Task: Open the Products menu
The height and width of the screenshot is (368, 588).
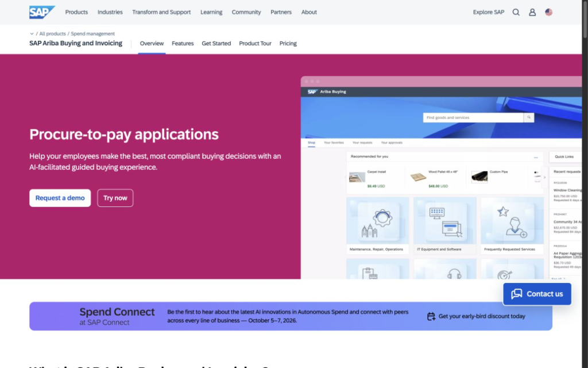Action: coord(76,12)
